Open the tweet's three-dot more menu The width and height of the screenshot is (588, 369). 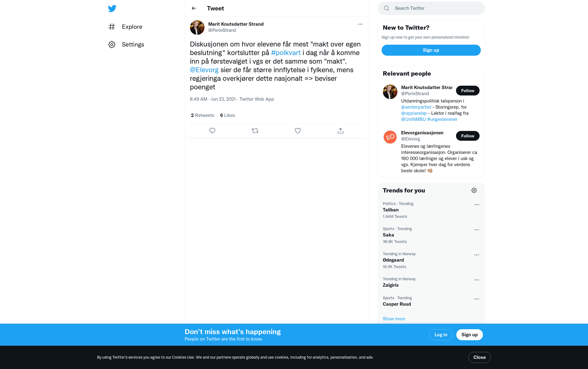pyautogui.click(x=360, y=24)
